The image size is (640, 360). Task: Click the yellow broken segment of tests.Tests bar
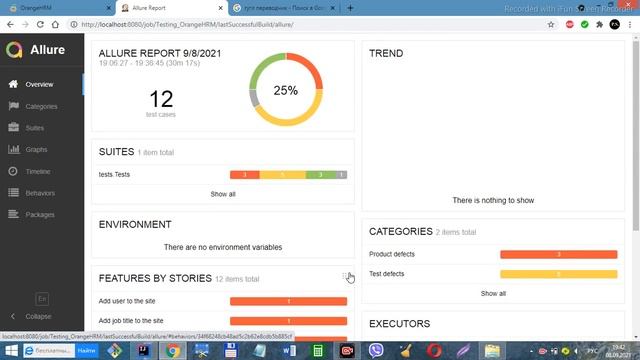(x=282, y=175)
